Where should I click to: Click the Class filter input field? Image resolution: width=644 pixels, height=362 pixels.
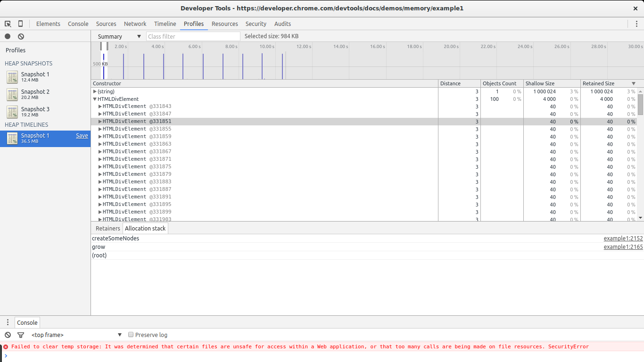click(193, 36)
